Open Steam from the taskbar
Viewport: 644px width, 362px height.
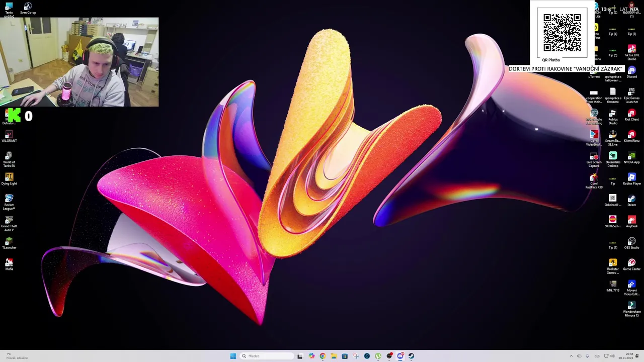(412, 356)
